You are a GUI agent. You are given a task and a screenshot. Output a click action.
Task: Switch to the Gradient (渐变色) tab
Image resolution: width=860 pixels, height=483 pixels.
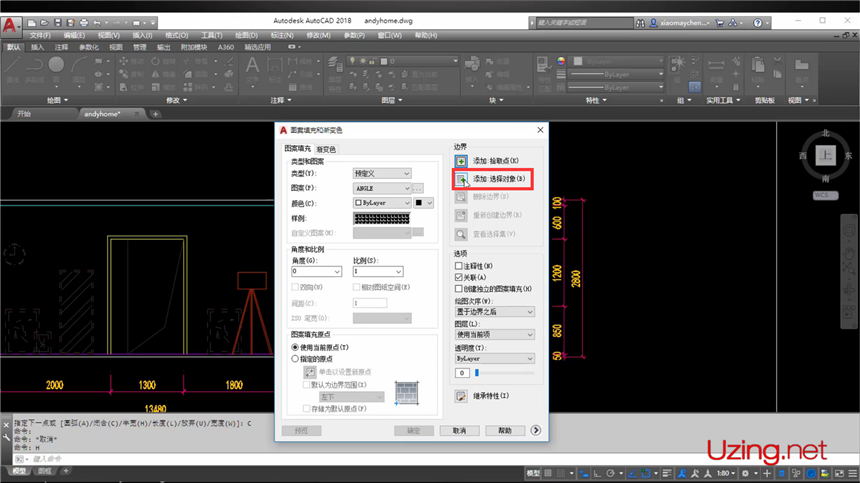[x=326, y=149]
